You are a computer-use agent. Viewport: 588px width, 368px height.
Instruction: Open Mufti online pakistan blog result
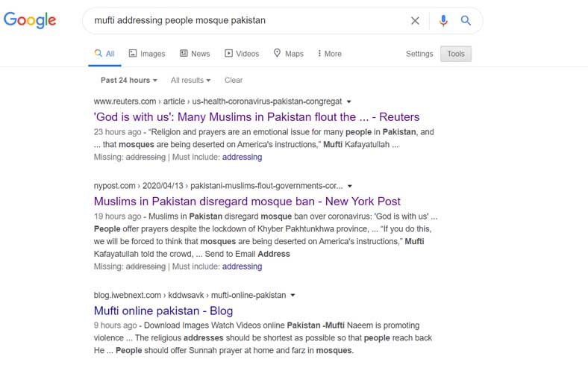point(163,311)
